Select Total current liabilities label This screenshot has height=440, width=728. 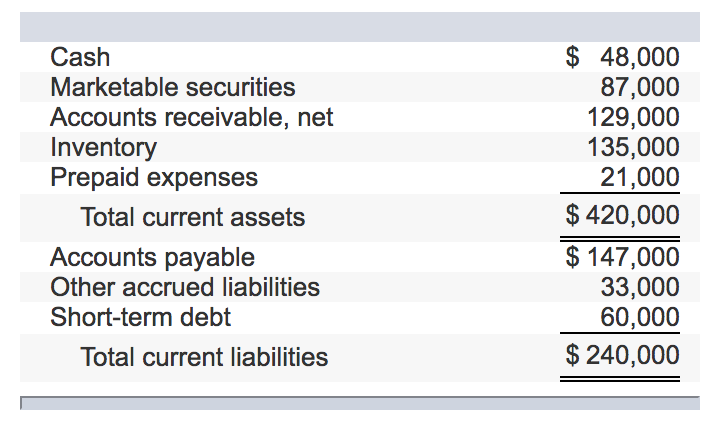click(204, 357)
